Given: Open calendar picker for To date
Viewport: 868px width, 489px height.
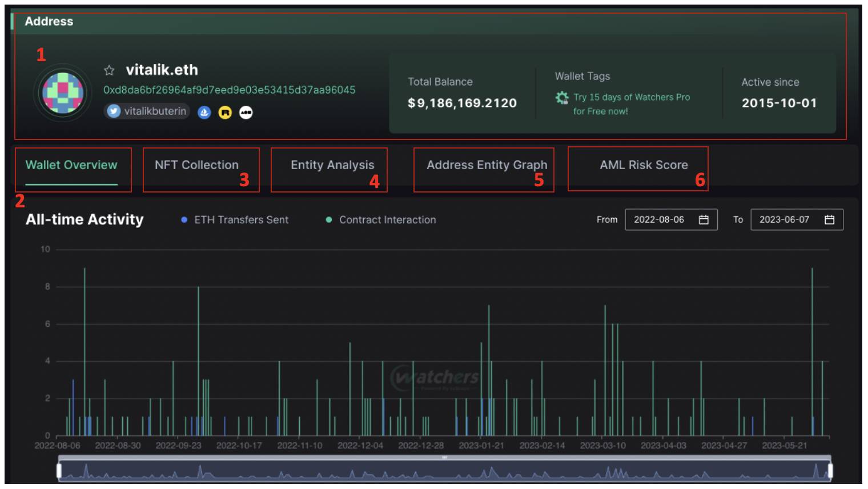Looking at the screenshot, I should point(830,220).
